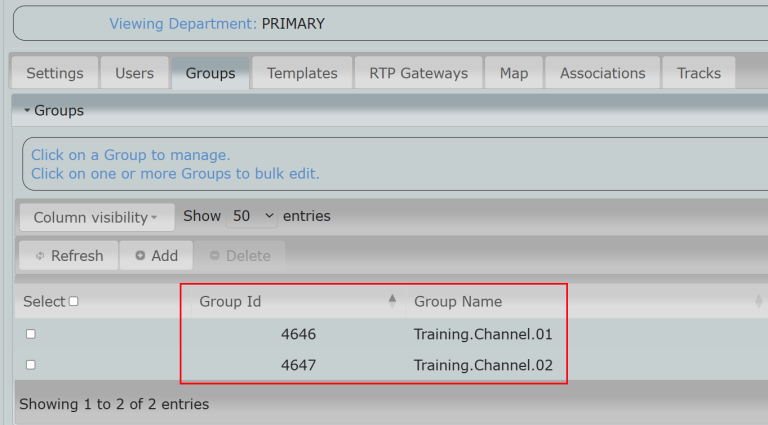Click the Viewing Department link
This screenshot has height=425, width=768.
[x=182, y=23]
